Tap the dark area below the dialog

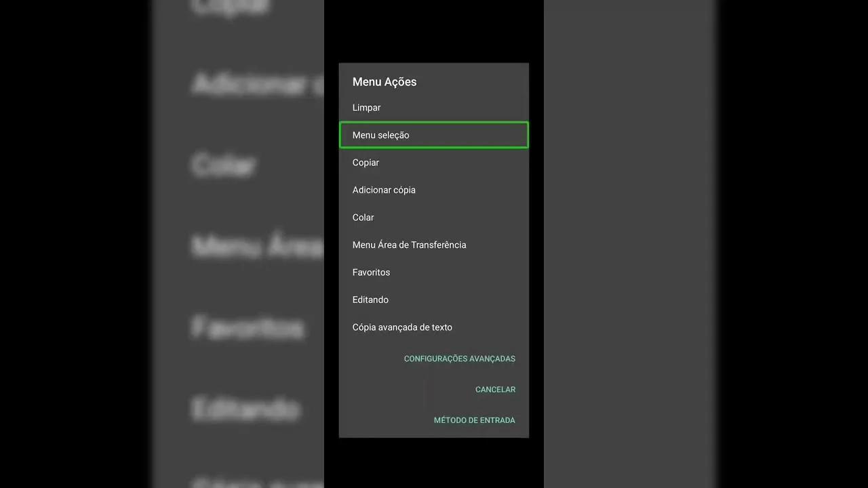434,468
